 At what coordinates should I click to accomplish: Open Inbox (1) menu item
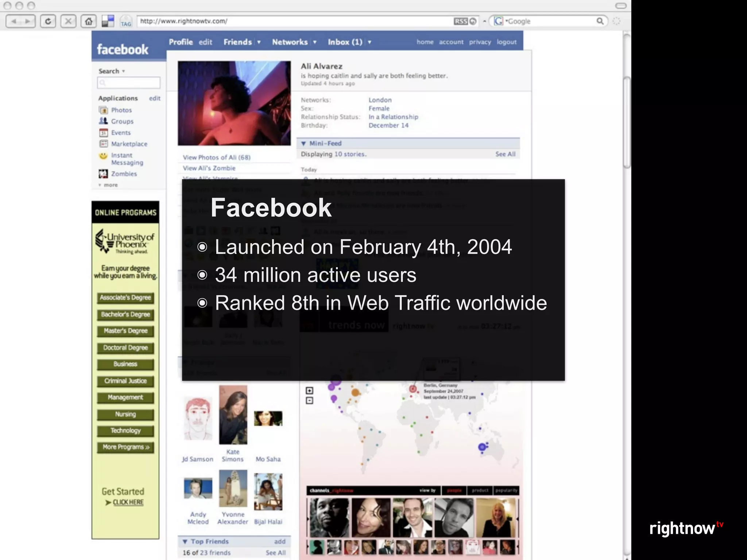tap(345, 42)
